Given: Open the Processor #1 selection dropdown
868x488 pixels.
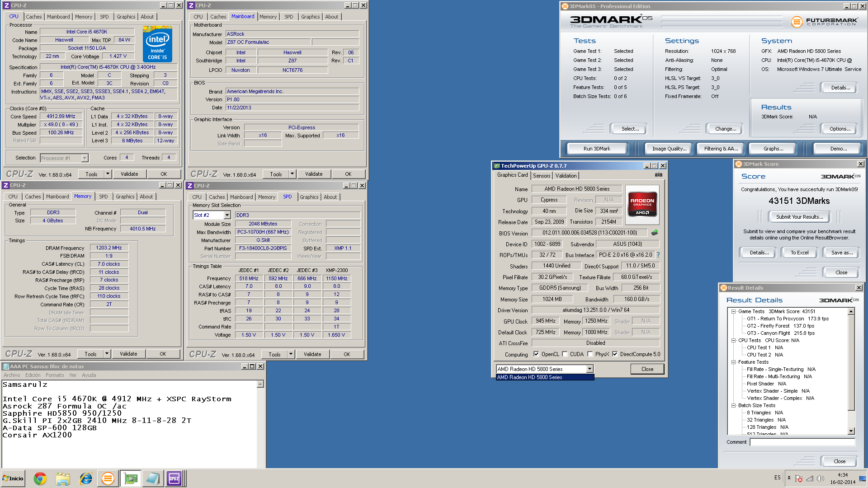Looking at the screenshot, I should (85, 158).
